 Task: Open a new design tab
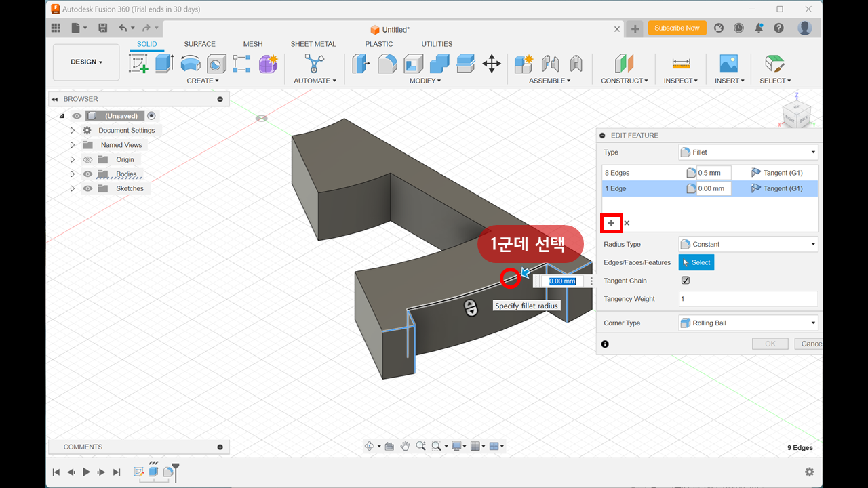click(635, 28)
